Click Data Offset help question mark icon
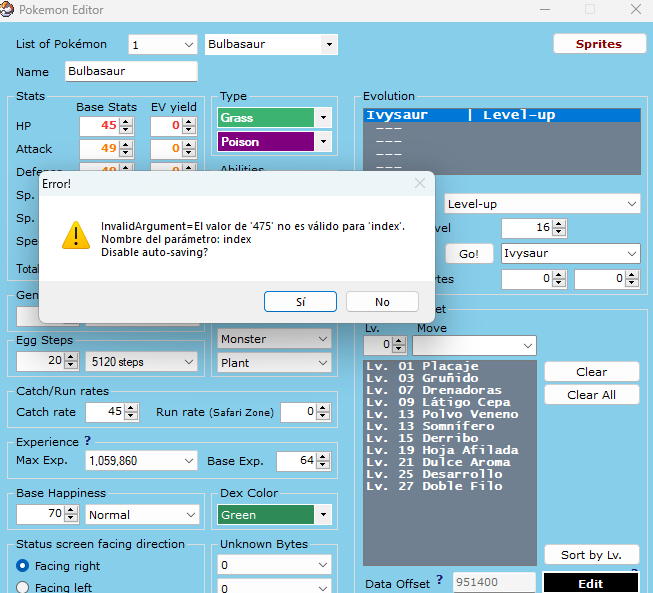 [439, 581]
